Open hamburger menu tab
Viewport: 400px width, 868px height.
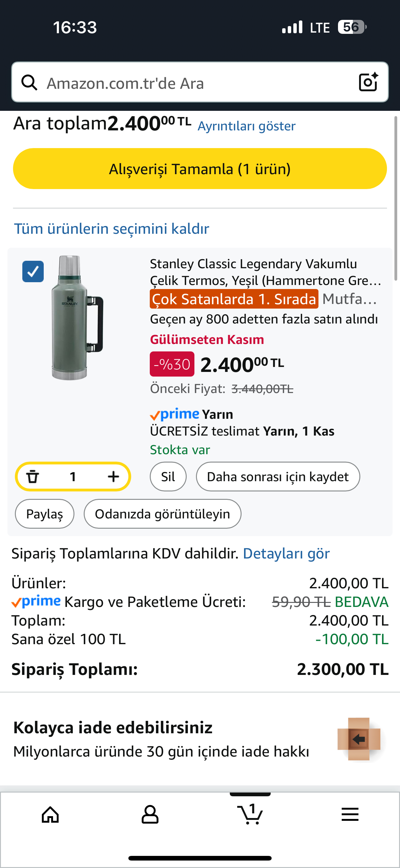tap(350, 815)
